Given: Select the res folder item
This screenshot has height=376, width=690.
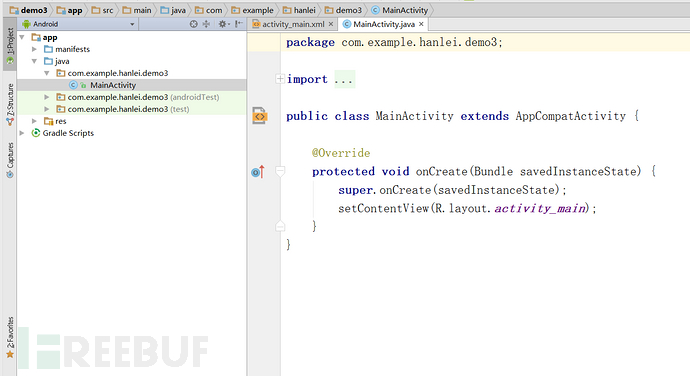Looking at the screenshot, I should (x=61, y=121).
